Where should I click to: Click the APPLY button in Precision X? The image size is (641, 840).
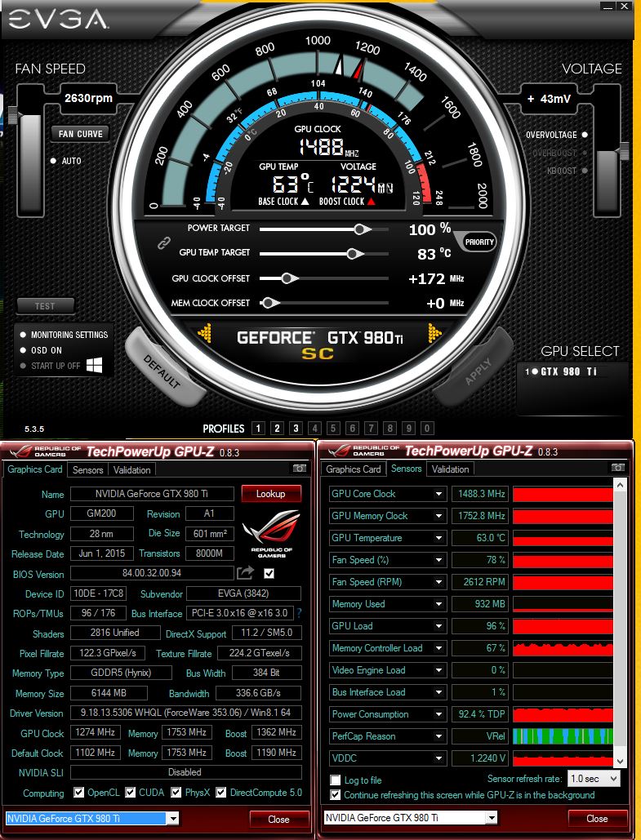[x=476, y=370]
